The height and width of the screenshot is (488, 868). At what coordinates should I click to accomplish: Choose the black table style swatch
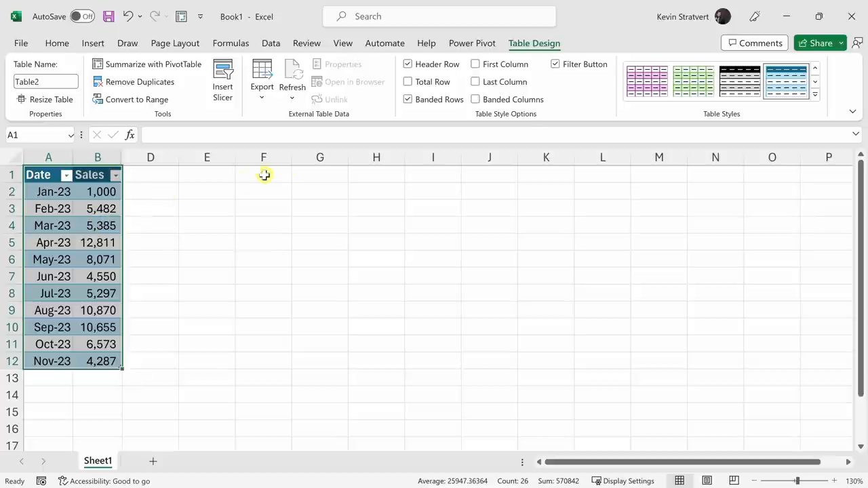[740, 81]
